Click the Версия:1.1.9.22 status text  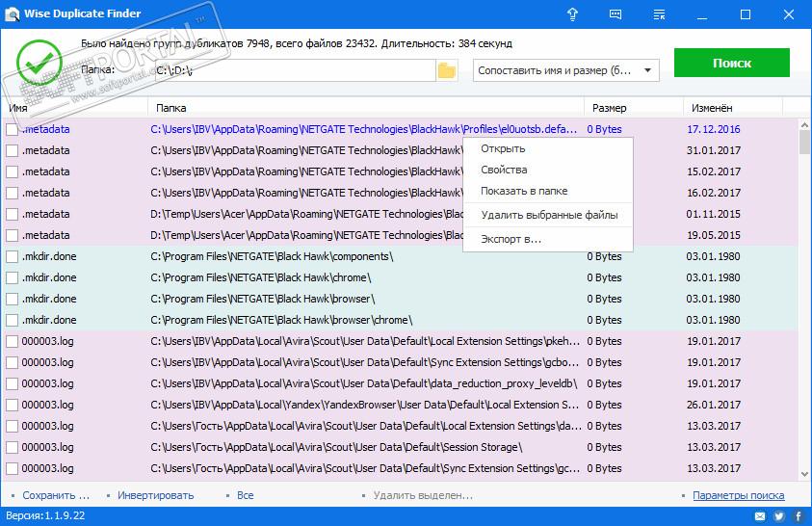pos(45,515)
